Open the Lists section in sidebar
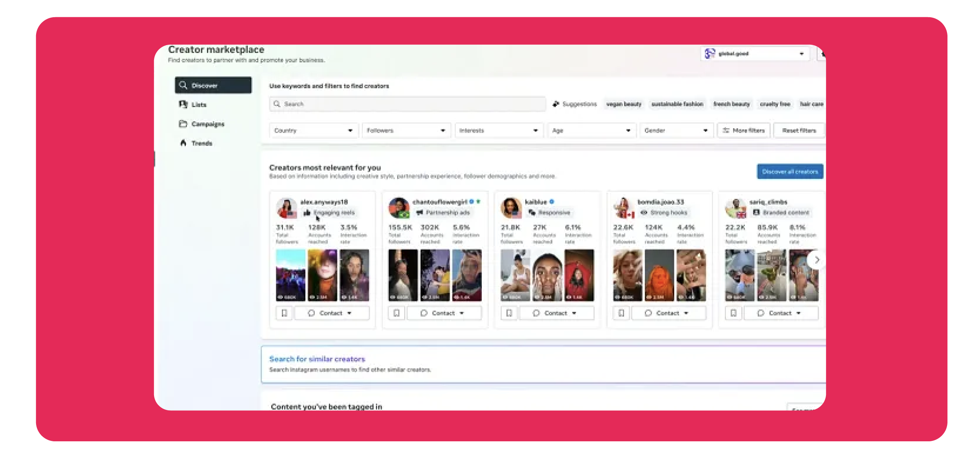Image resolution: width=980 pixels, height=457 pixels. click(x=199, y=105)
